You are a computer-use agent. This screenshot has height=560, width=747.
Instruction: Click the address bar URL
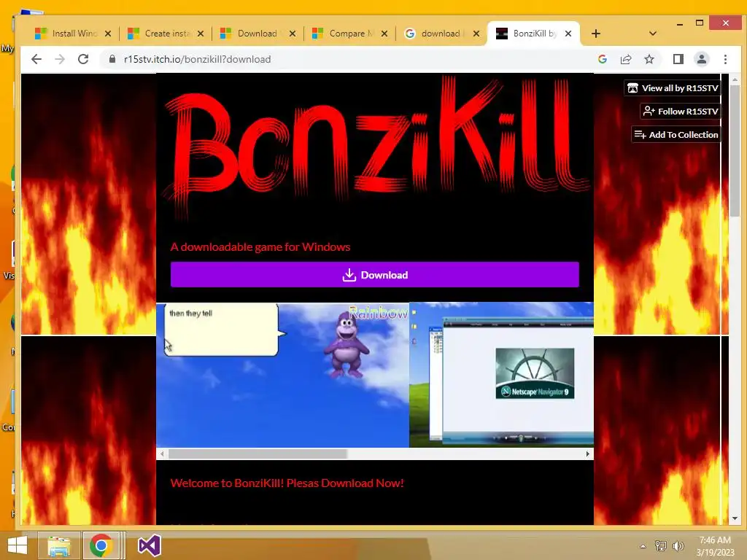[197, 59]
